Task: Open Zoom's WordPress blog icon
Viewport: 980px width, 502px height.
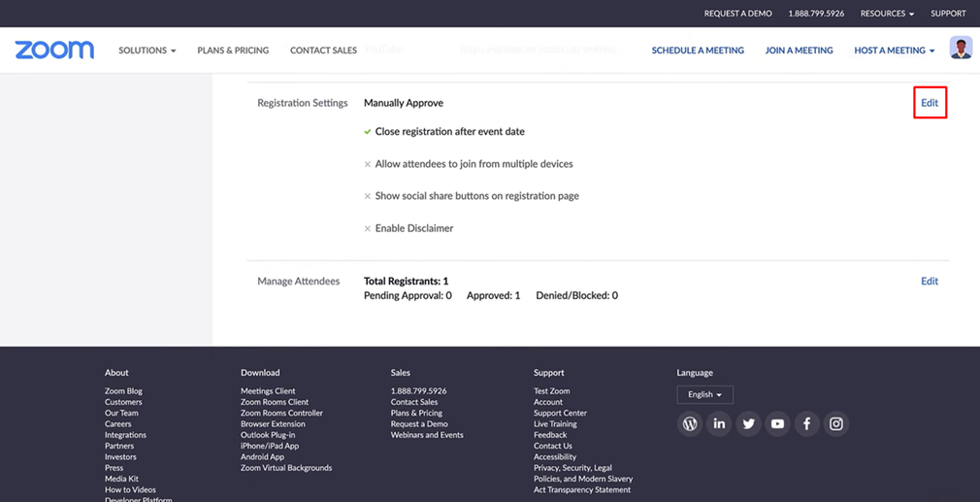Action: click(690, 423)
